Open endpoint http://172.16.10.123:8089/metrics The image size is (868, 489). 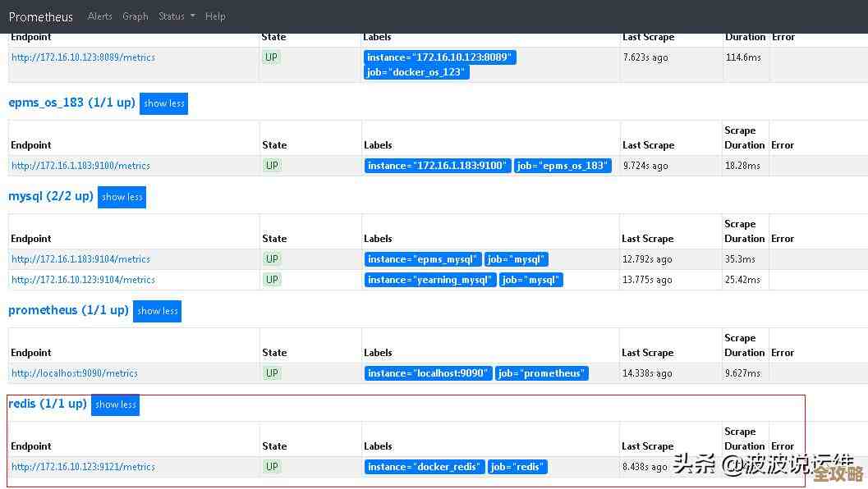83,57
